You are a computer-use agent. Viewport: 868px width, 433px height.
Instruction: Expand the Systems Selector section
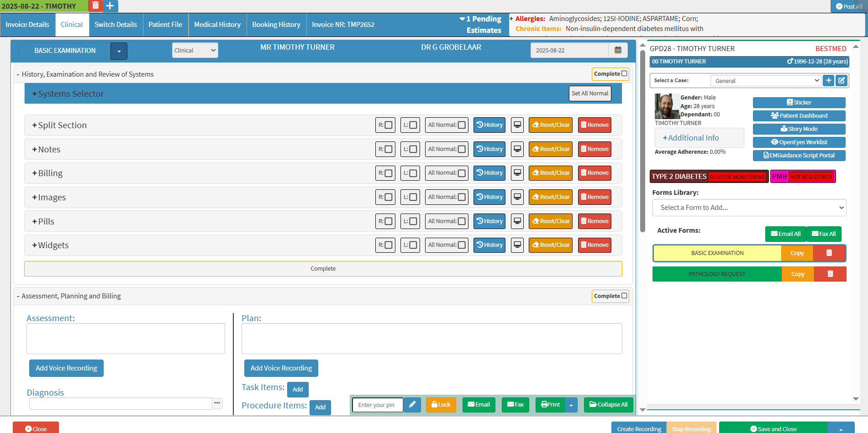(x=68, y=94)
